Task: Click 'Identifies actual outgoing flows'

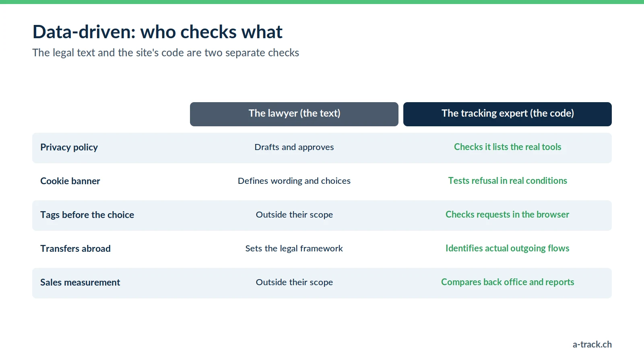Action: click(x=508, y=248)
